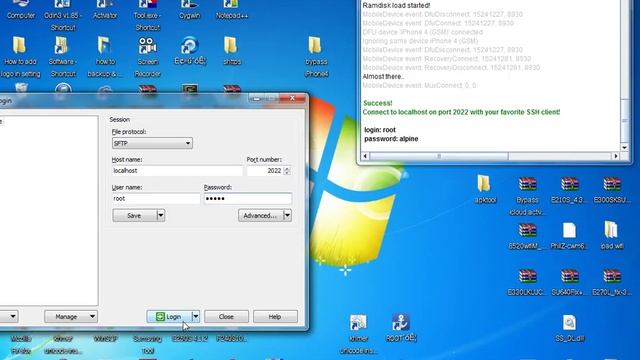Click the 'password: alpine' line in log

(x=391, y=139)
